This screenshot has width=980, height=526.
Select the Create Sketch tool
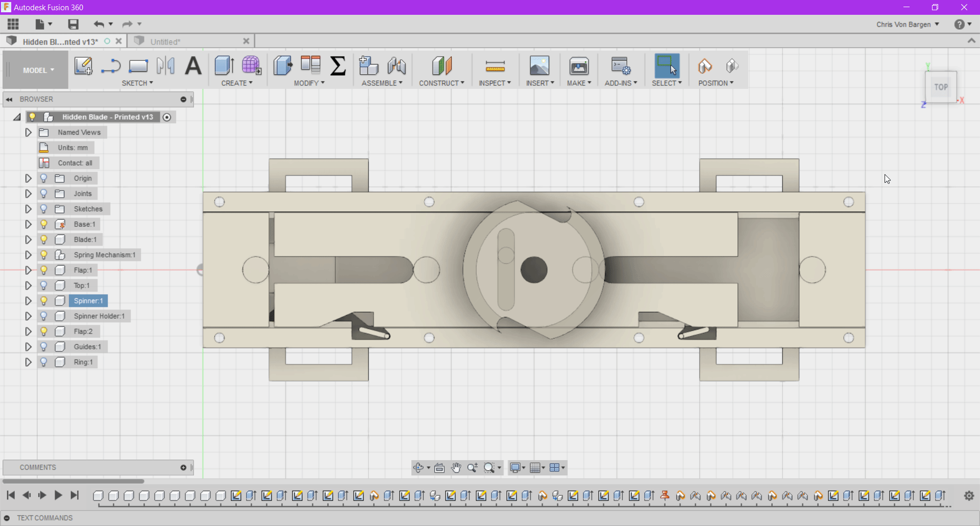pos(83,66)
